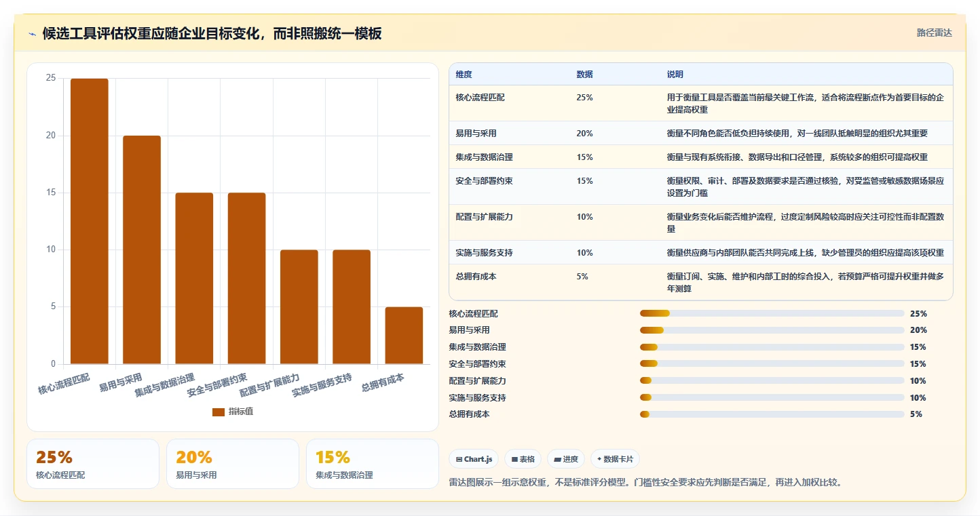
Task: Click the 25% value in table
Action: 584,98
